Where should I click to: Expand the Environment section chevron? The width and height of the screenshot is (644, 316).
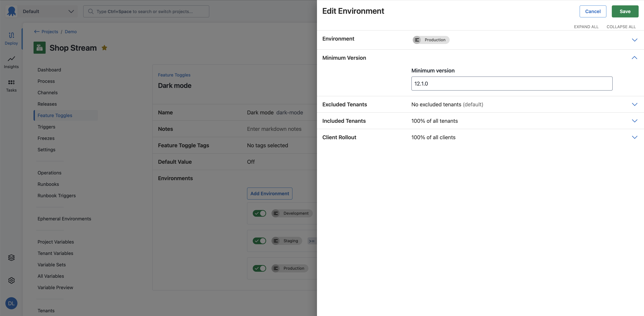pos(634,40)
